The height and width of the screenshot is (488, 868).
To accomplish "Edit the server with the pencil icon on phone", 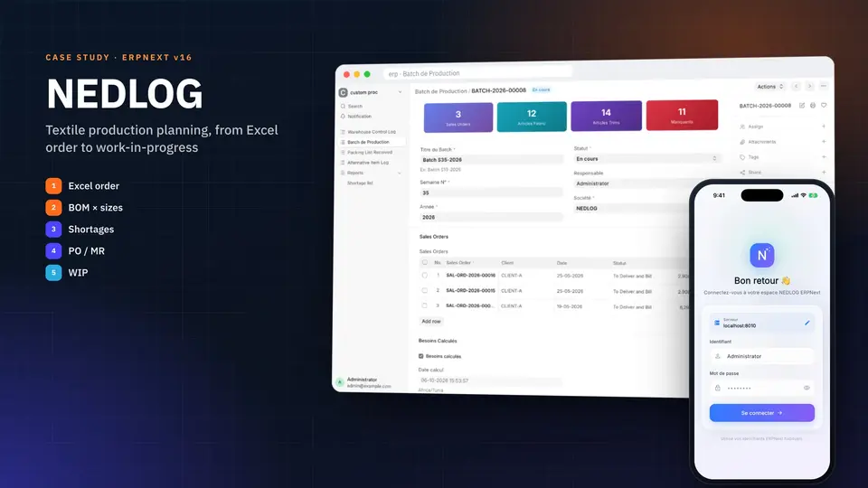I will tap(807, 323).
